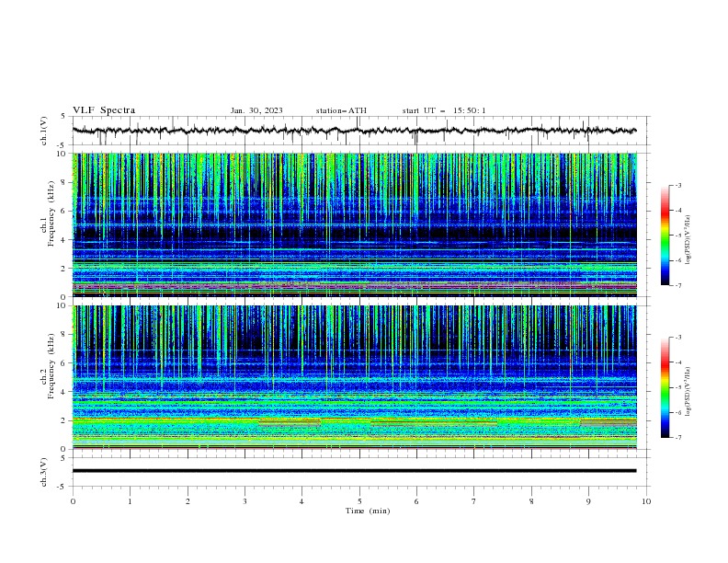Click the ch.2 spectrogram panel
The width and height of the screenshot is (728, 563).
[x=354, y=377]
